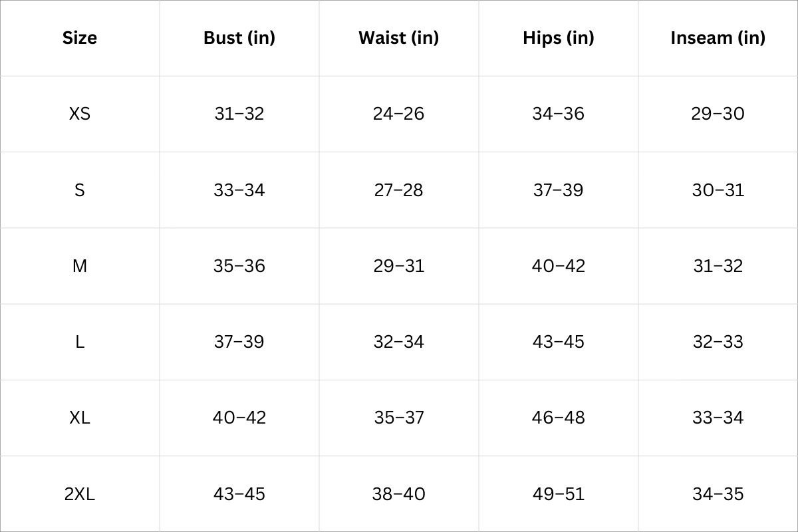This screenshot has height=532, width=798.
Task: Select waist measurement 32–34 cell
Action: point(399,342)
